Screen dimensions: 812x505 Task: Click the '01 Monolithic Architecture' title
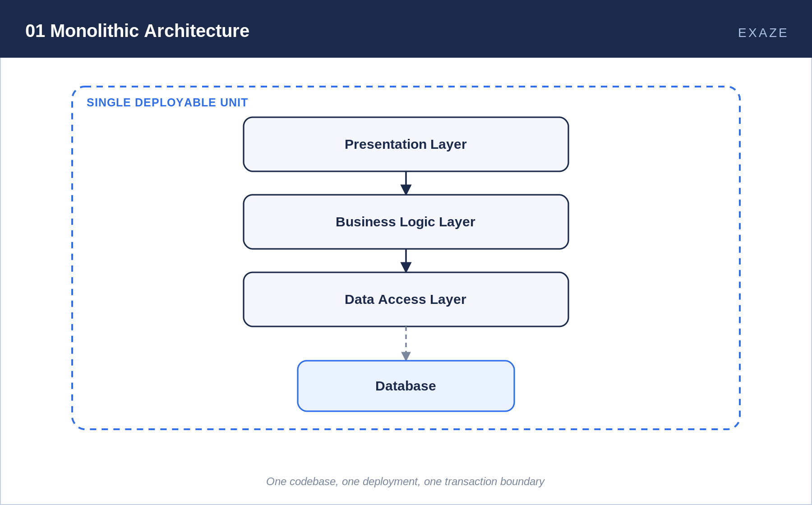click(137, 31)
